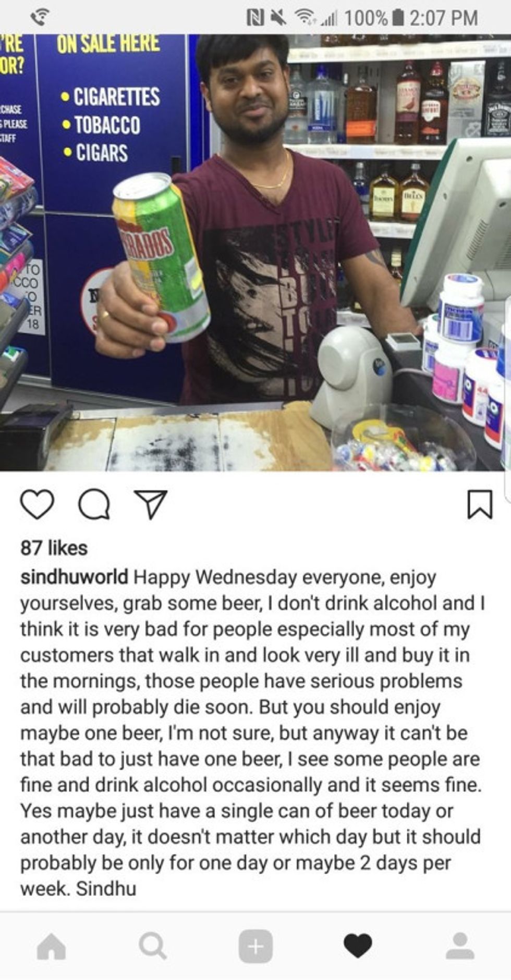The width and height of the screenshot is (511, 980).
Task: Open the Profile tab person icon
Action: pos(460,946)
